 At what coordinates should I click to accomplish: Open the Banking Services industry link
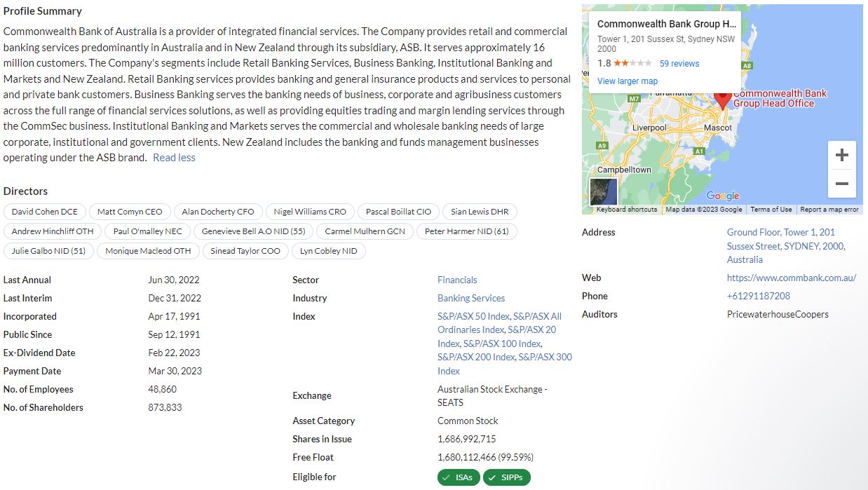(x=470, y=298)
